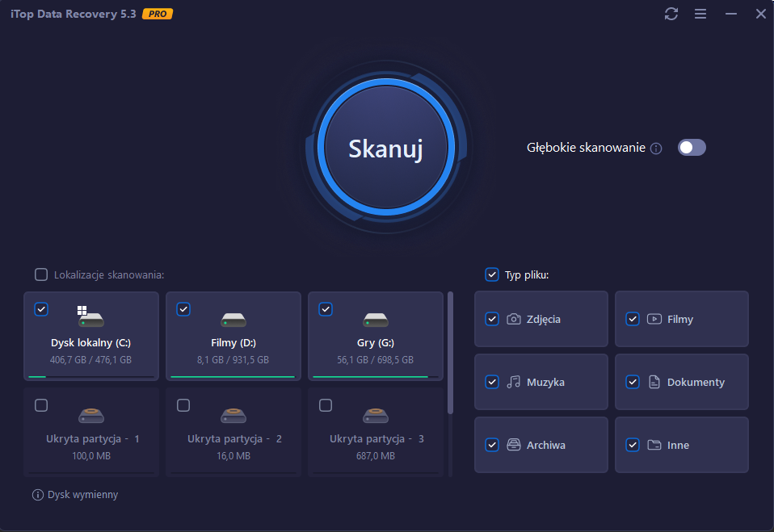Click the refresh icon in title bar
774x532 pixels.
coord(671,14)
